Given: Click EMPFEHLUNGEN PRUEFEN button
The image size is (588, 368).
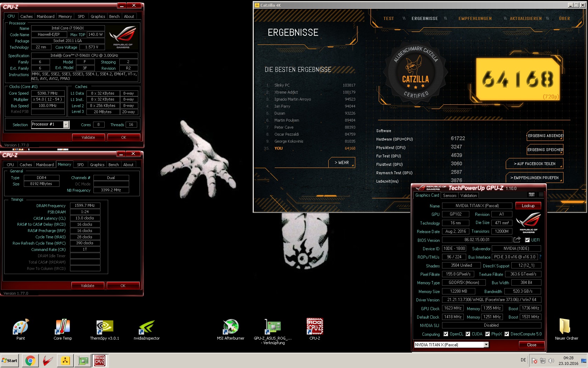Looking at the screenshot, I should pos(534,178).
